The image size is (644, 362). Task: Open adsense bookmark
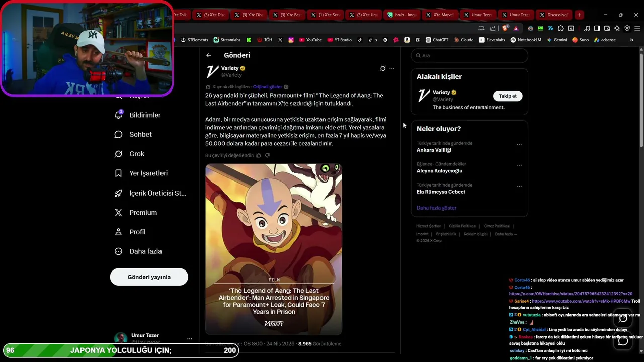(605, 40)
